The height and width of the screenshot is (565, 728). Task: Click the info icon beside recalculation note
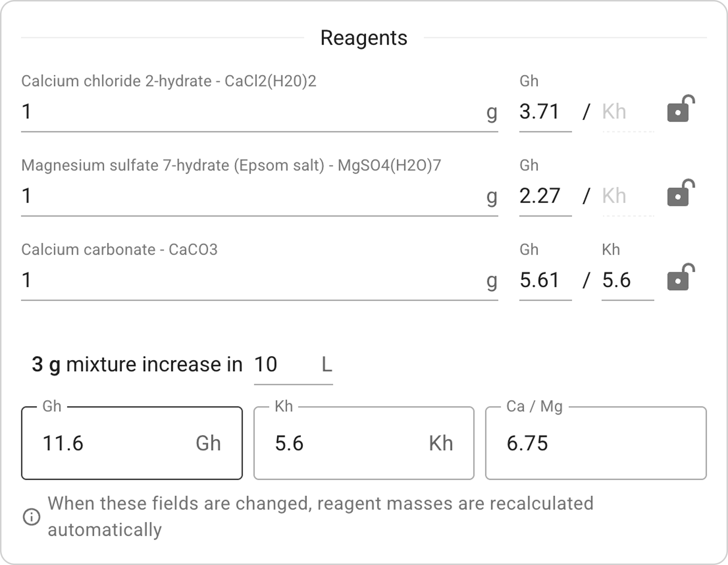32,517
